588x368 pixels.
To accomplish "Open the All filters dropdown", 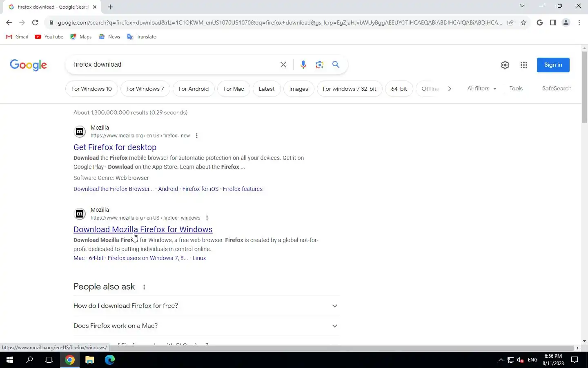I will (x=482, y=88).
